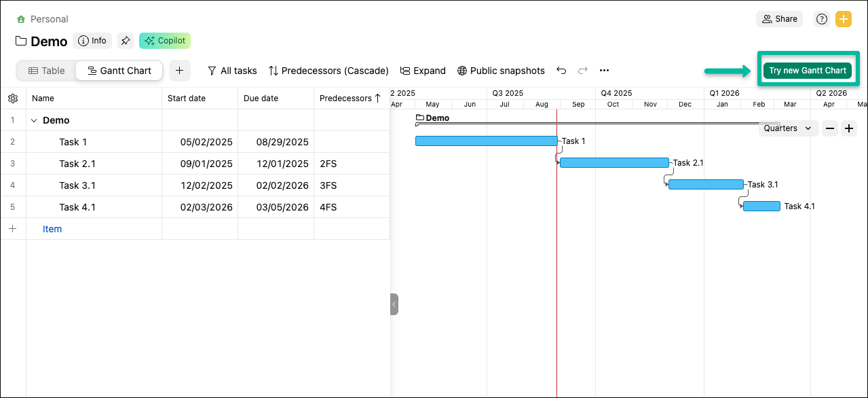Collapse the Demo folder row chevron
The width and height of the screenshot is (868, 398).
tap(34, 120)
